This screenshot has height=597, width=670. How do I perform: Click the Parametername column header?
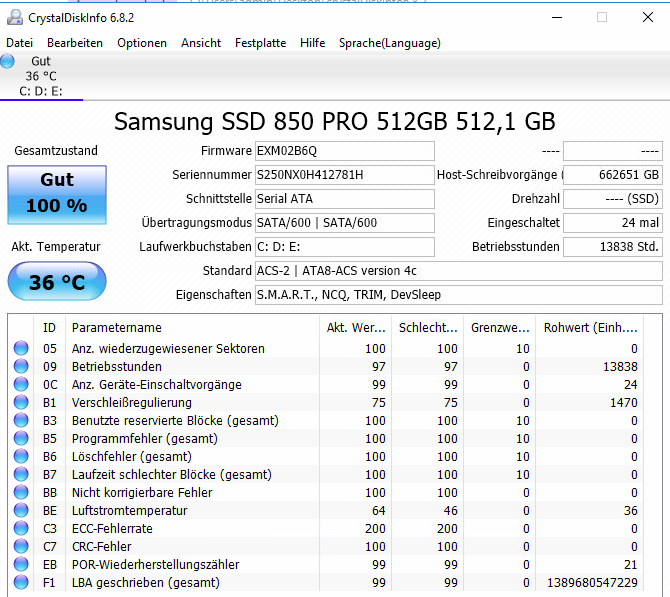click(192, 328)
